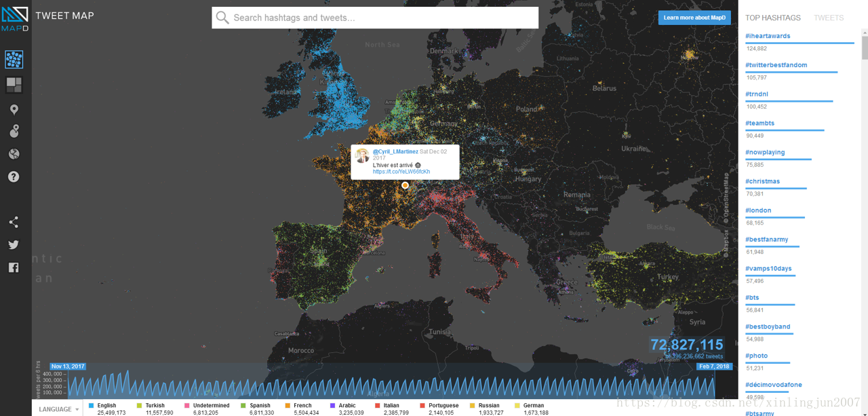
Task: Click the tweet author's avatar in popup
Action: pos(363,156)
